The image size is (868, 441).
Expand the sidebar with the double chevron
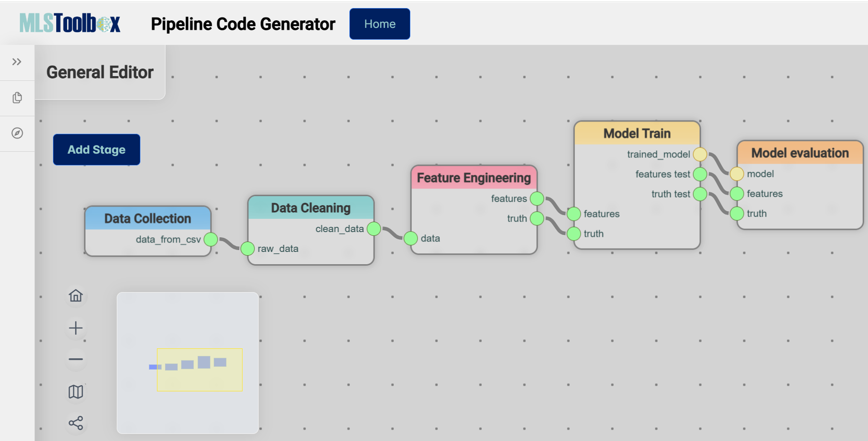(17, 62)
